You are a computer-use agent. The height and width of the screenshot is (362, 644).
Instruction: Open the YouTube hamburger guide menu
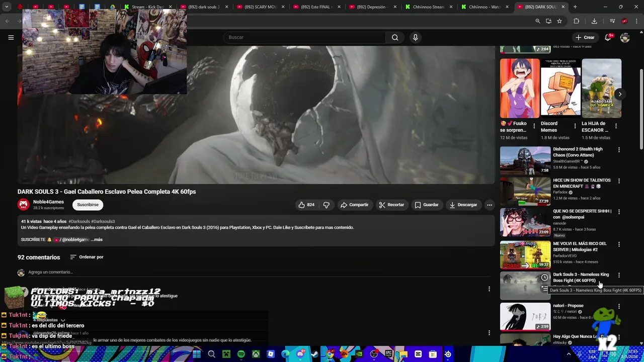[11, 37]
